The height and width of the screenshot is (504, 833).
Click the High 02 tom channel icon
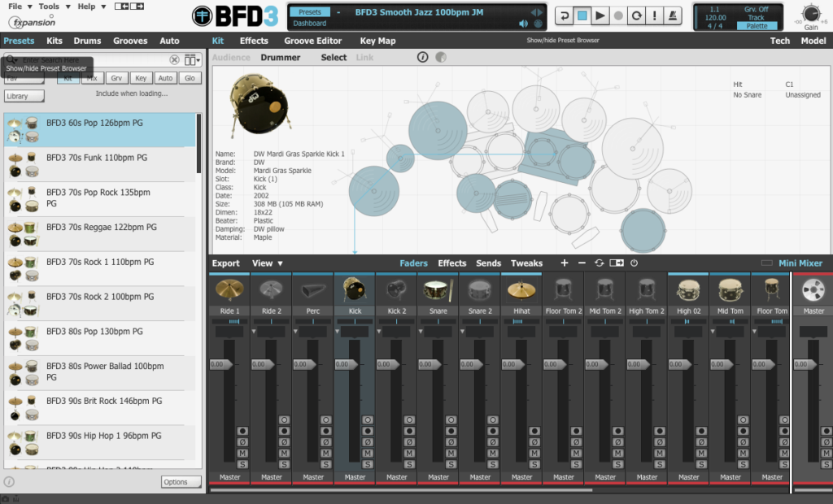point(688,290)
